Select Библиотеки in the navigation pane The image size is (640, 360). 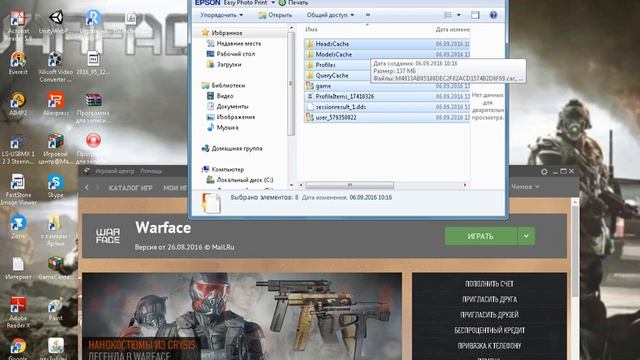click(223, 85)
